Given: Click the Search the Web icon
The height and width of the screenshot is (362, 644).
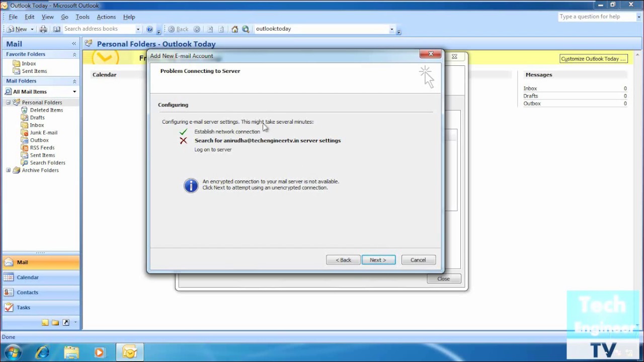Looking at the screenshot, I should point(246,29).
